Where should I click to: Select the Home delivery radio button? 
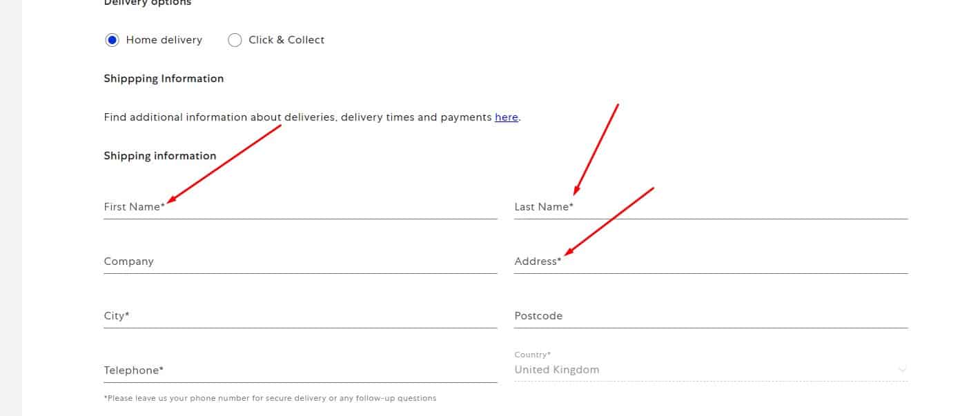112,40
